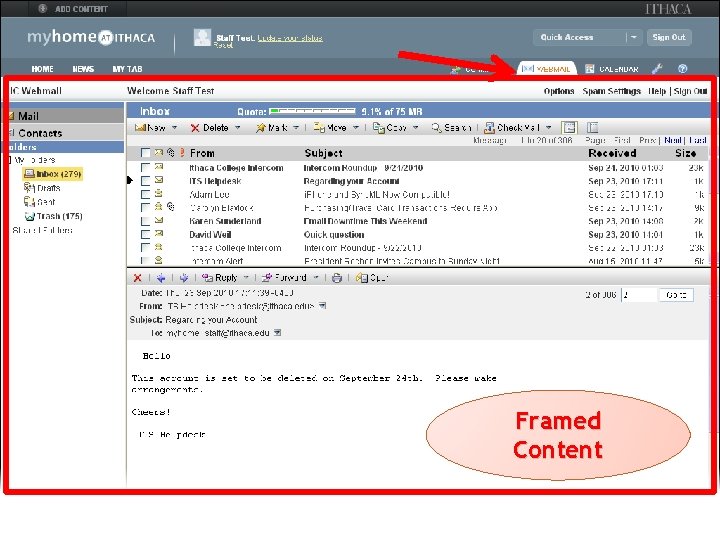Click the print icon in the preview toolbar
Screen dimensions: 720x540
coord(337,278)
